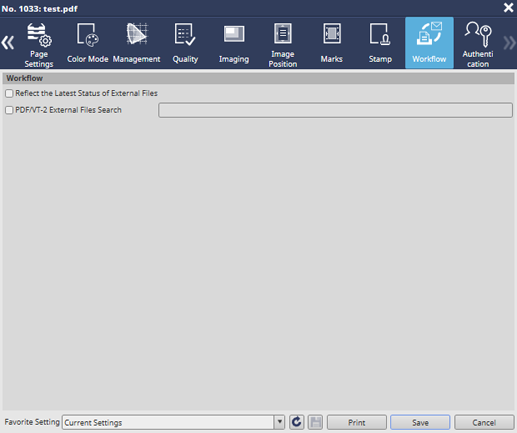Image resolution: width=517 pixels, height=433 pixels.
Task: Switch to the Color Mode tab
Action: 87,43
